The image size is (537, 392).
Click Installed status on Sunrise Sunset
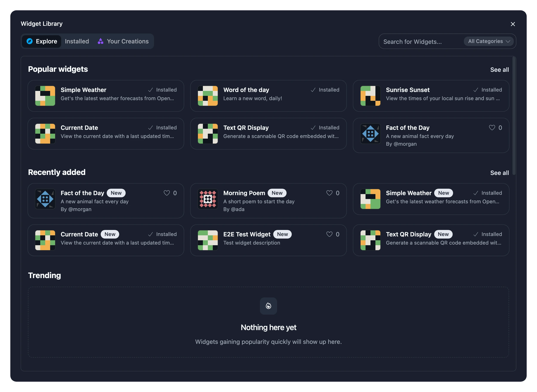(x=488, y=90)
